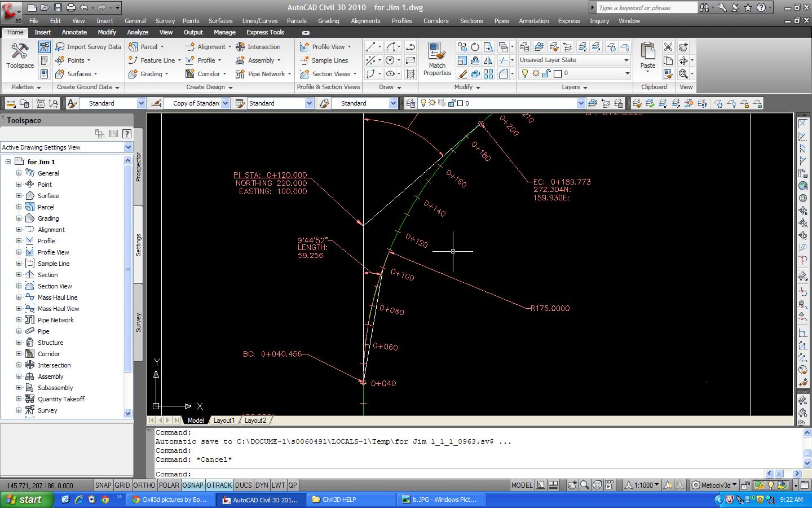Image resolution: width=812 pixels, height=508 pixels.
Task: Click the Zoom magnifier icon in status bar
Action: pyautogui.click(x=585, y=485)
